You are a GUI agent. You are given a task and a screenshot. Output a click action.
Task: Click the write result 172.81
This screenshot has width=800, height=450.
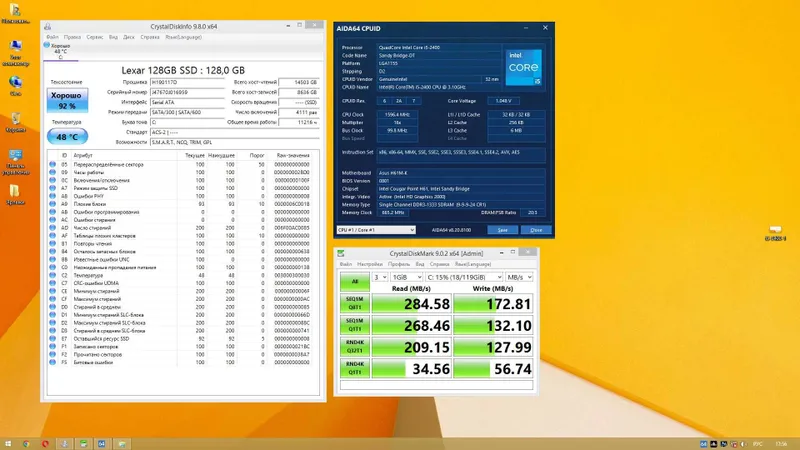point(493,304)
